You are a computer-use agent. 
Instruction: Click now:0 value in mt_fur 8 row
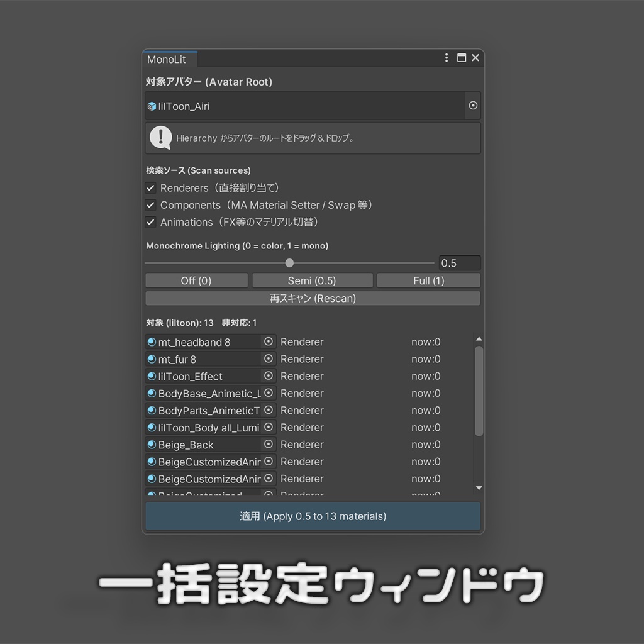(426, 359)
